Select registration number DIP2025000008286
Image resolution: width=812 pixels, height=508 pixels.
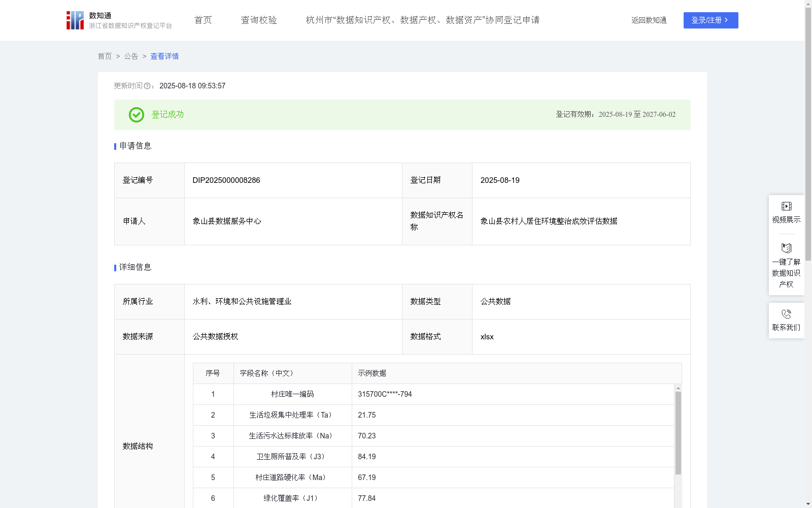click(226, 180)
